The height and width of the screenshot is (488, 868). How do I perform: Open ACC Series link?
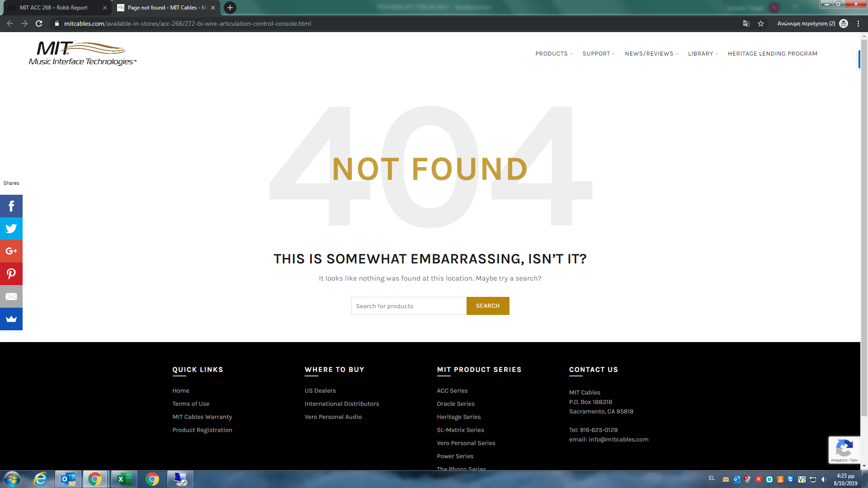(452, 391)
